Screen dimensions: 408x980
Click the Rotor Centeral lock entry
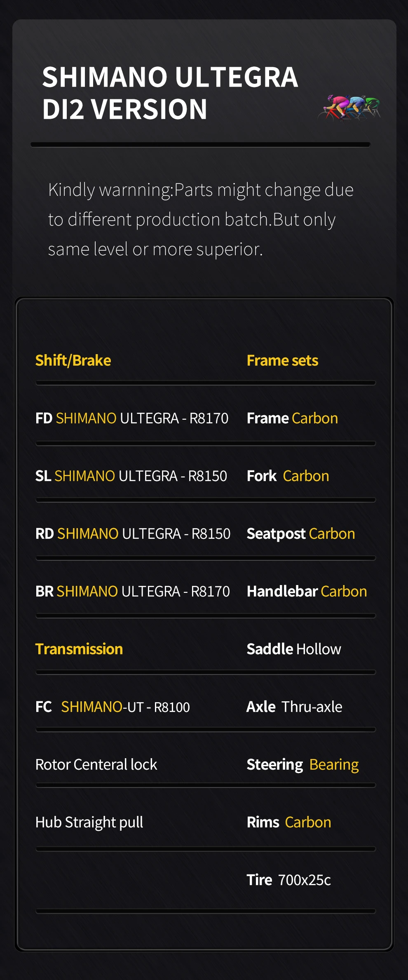96,765
